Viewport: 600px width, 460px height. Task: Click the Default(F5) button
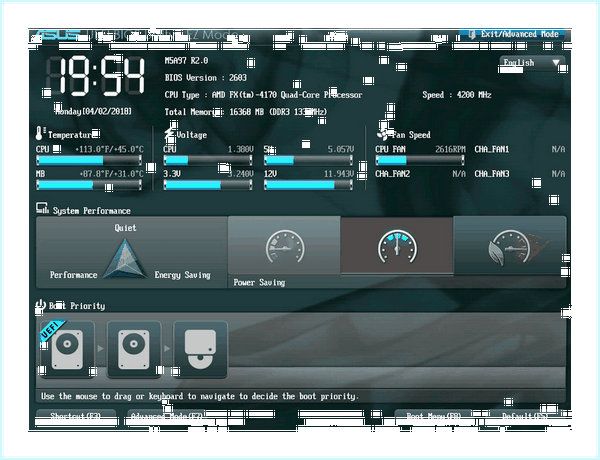[525, 416]
